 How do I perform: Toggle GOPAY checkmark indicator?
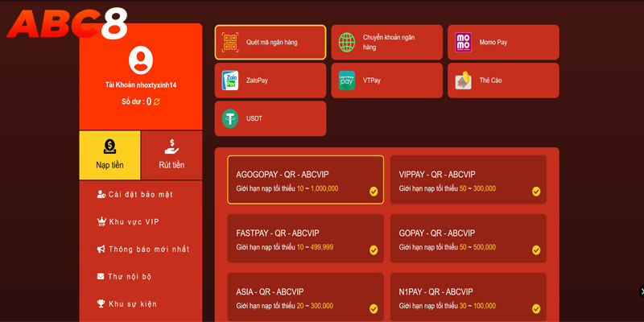(x=536, y=250)
